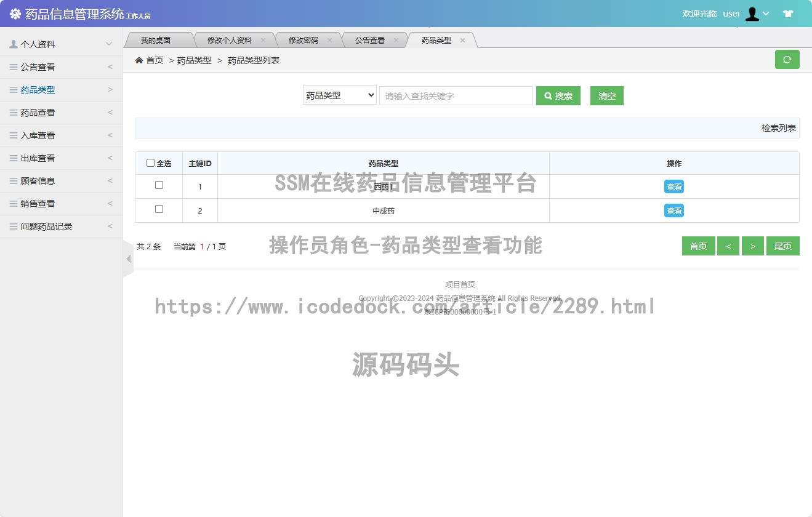The width and height of the screenshot is (812, 517).
Task: Click the green refresh icon button
Action: [x=787, y=60]
